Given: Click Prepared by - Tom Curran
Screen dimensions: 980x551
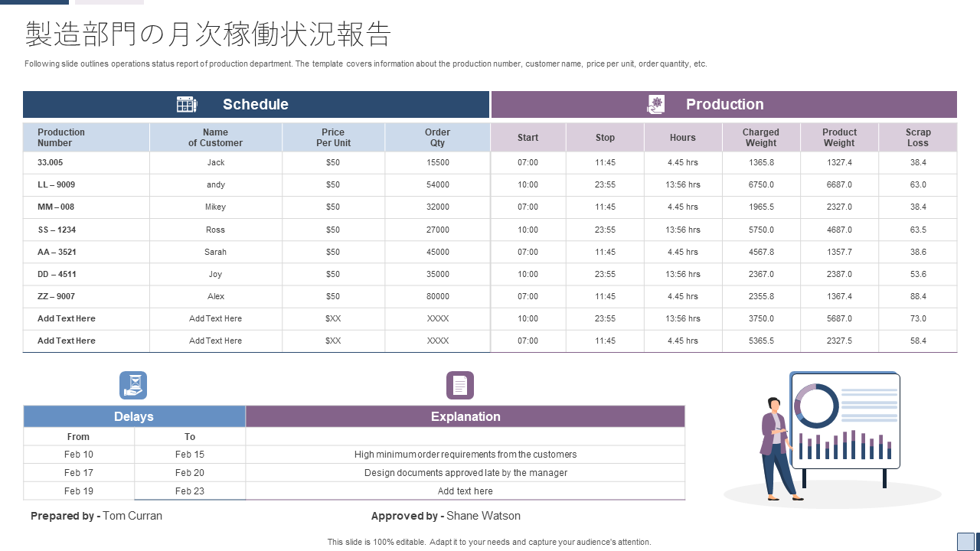Looking at the screenshot, I should pos(96,516).
